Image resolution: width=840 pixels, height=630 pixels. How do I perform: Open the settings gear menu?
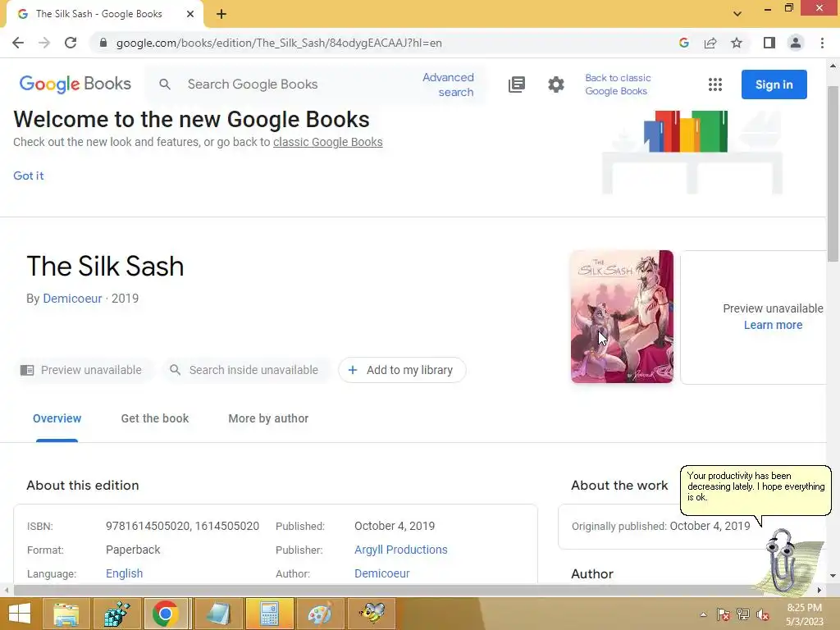556,84
